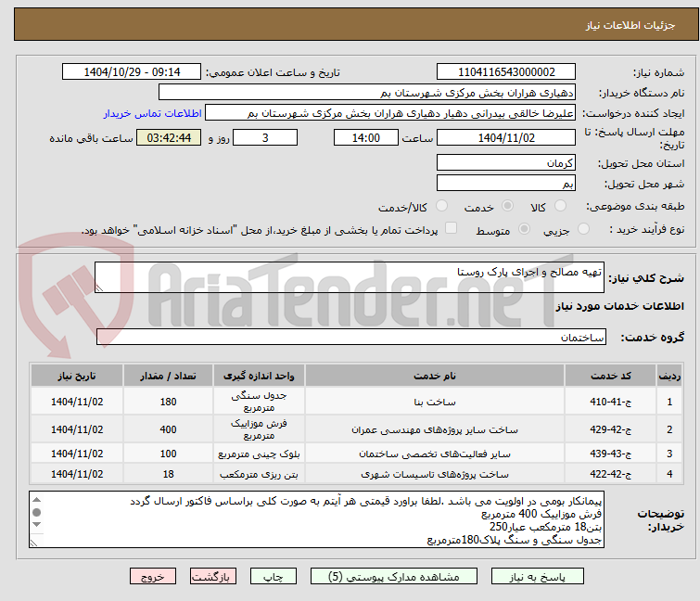Click the بتن ریزی مترمکعب unit cell
700x601 pixels.
tap(259, 474)
